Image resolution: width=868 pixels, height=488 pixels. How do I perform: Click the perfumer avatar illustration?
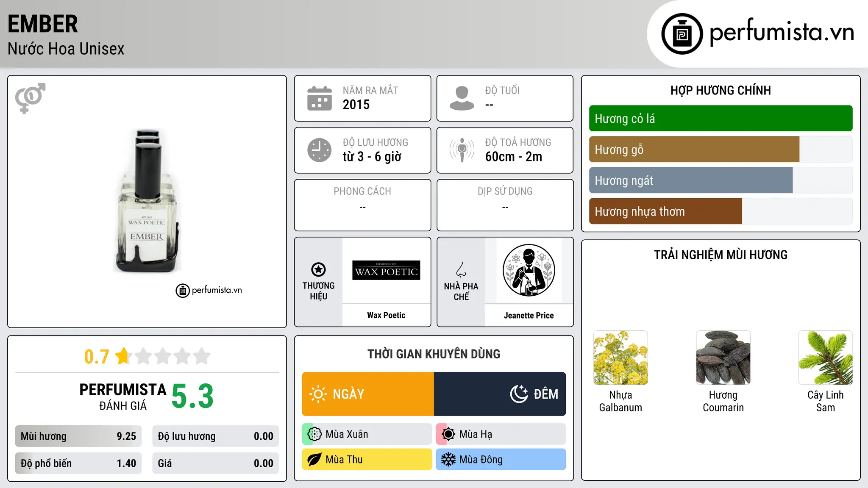[529, 270]
